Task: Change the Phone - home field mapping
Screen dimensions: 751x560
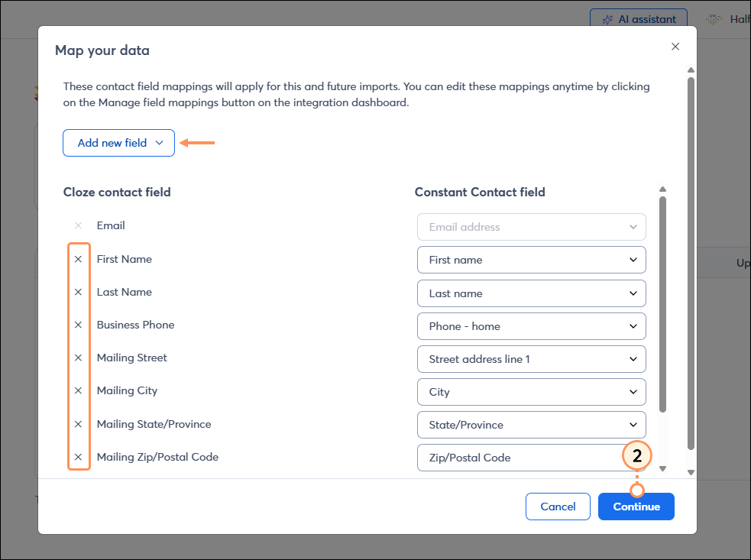Action: 531,326
